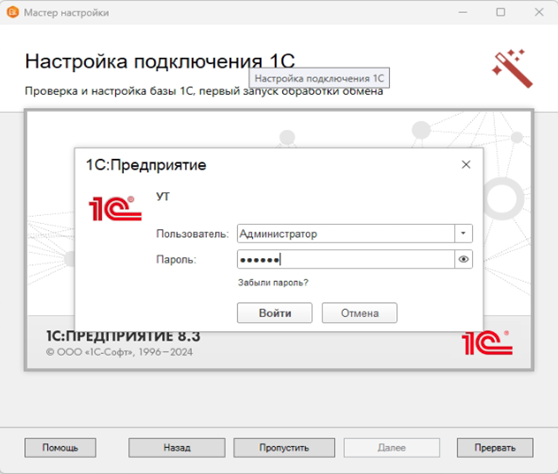Click the Проверка и настройка базы 1С subtitle

click(x=204, y=91)
